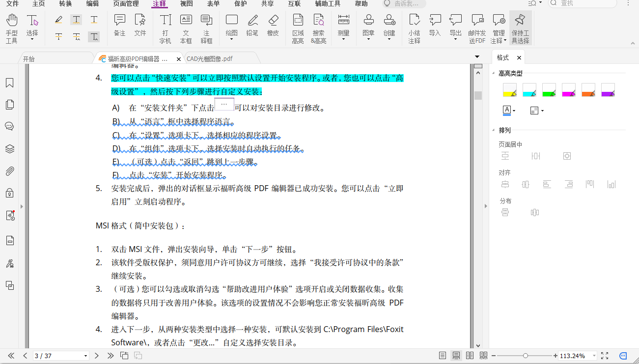
Task: Open Summarize Comments (小结注释)
Action: pos(414,28)
